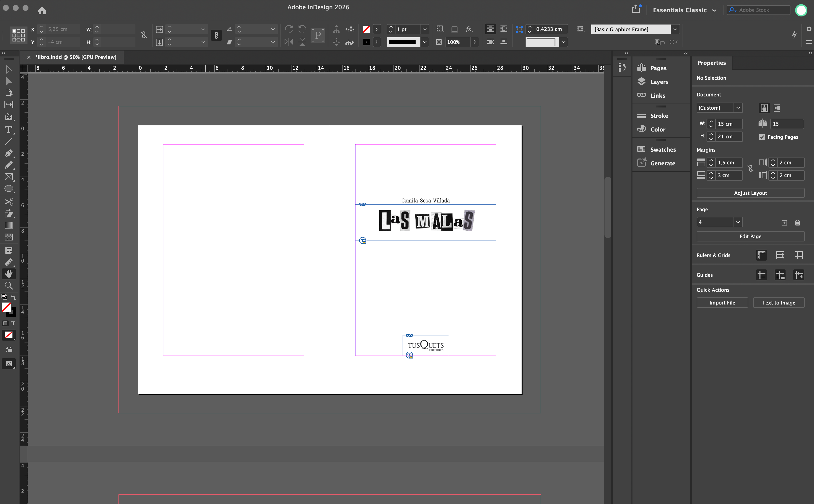Select the Rectangle Frame tool
814x504 pixels.
[9, 177]
